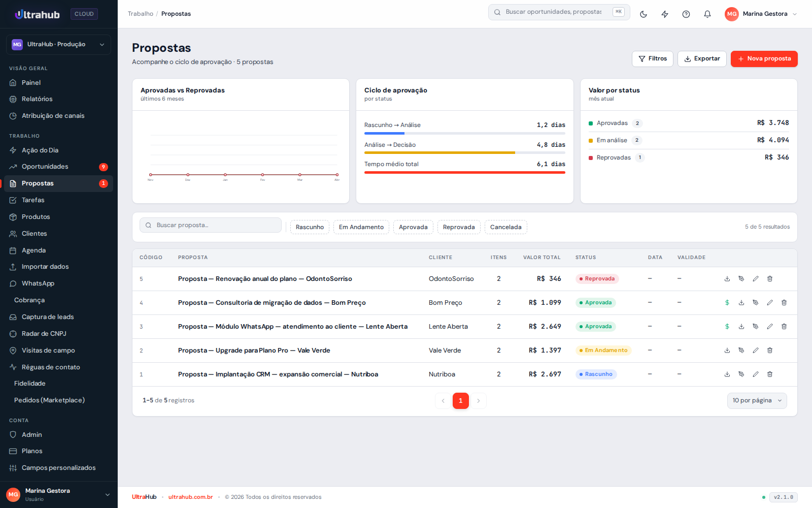
Task: Click the Análise → Decisão progress bar
Action: click(x=465, y=153)
